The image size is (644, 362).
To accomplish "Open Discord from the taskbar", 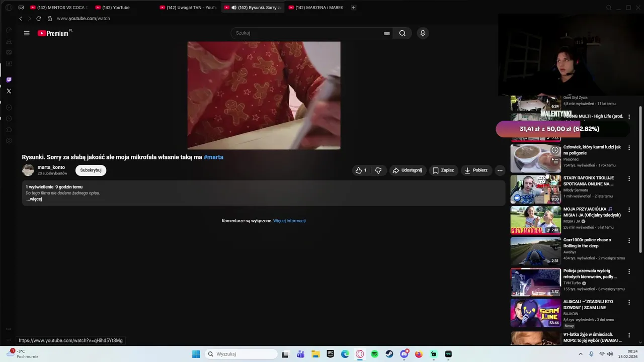I will pyautogui.click(x=404, y=354).
